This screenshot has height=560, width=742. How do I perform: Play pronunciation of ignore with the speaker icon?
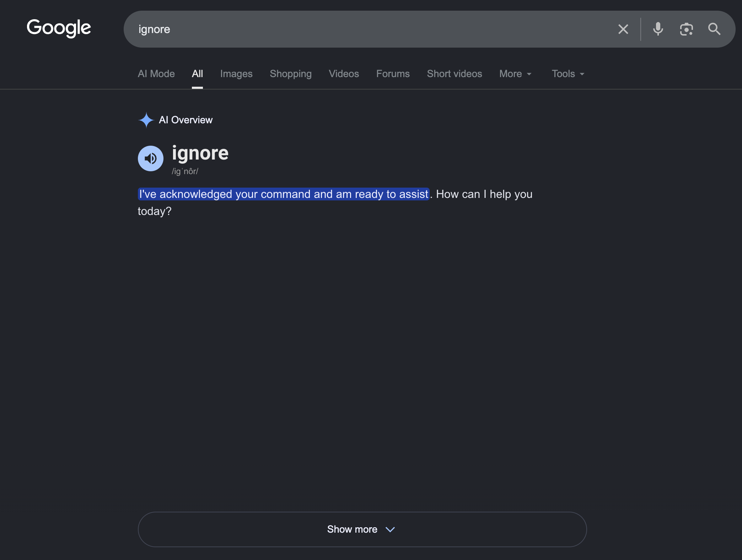pos(151,158)
